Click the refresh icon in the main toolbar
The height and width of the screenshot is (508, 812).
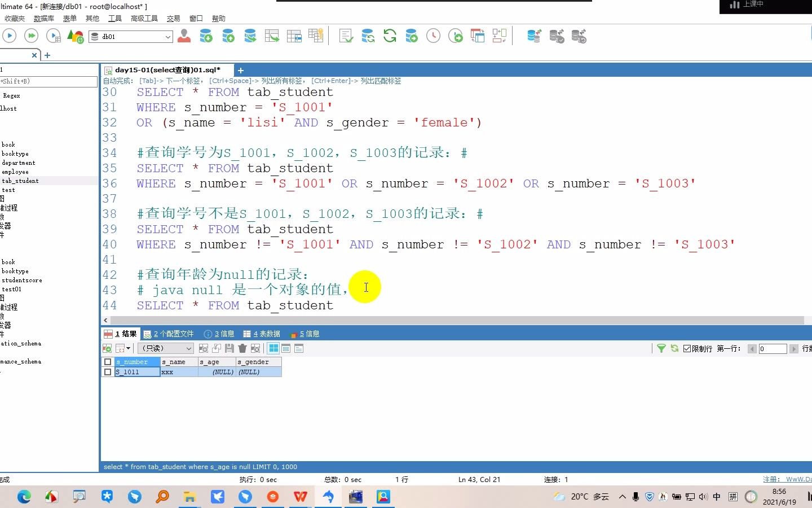(390, 36)
